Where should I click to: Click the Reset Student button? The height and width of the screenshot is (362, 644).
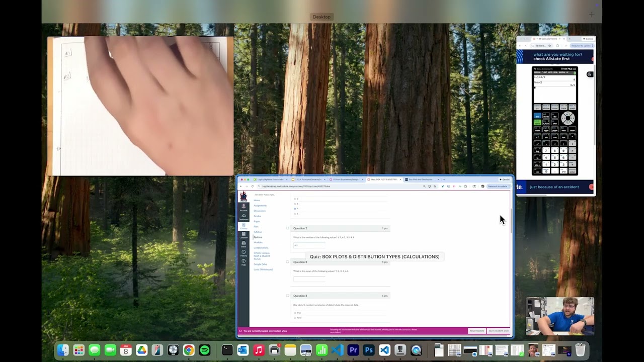477,331
